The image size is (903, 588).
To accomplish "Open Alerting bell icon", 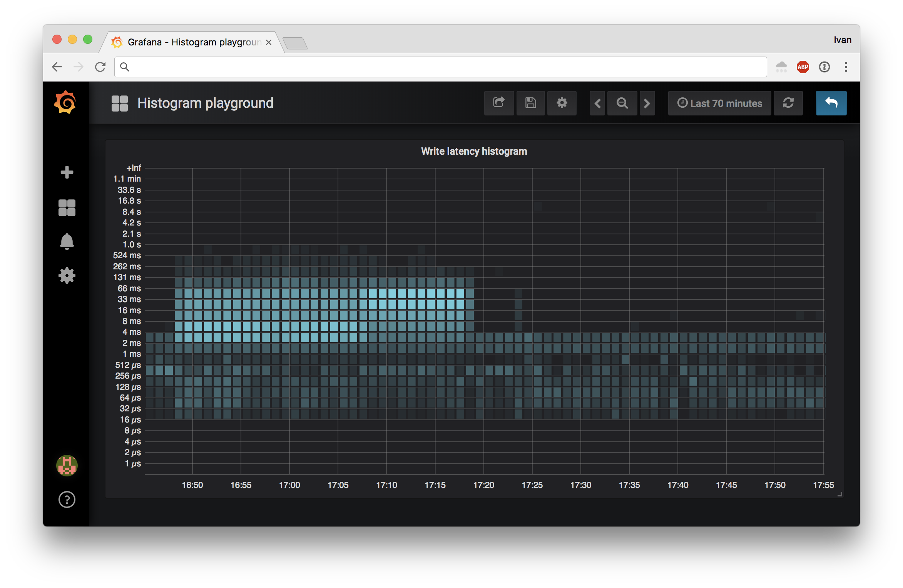I will (67, 242).
